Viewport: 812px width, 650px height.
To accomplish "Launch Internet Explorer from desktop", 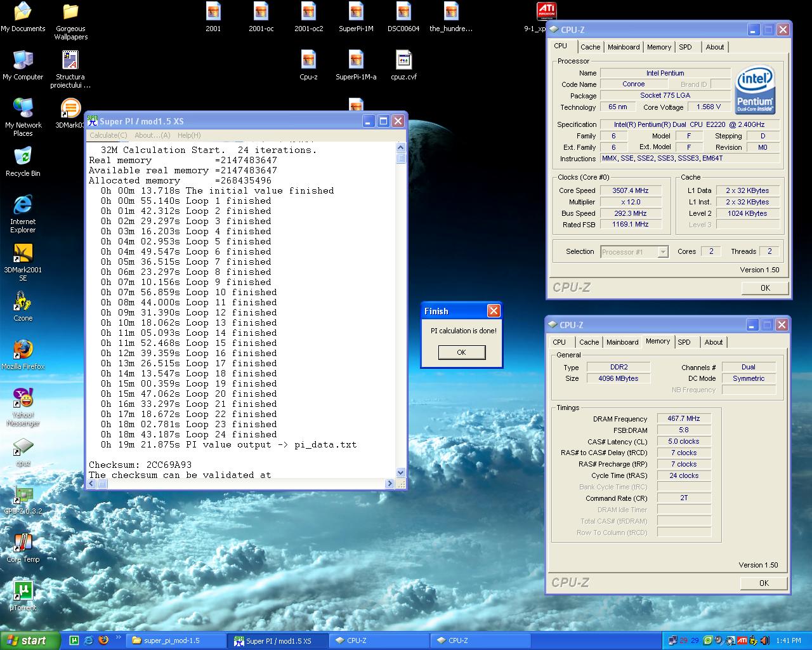I will [x=23, y=214].
